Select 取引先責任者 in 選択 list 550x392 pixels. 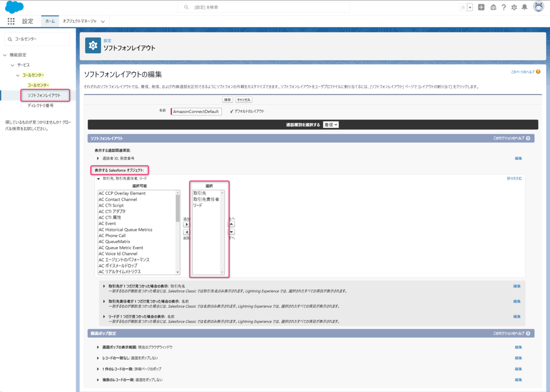click(206, 199)
